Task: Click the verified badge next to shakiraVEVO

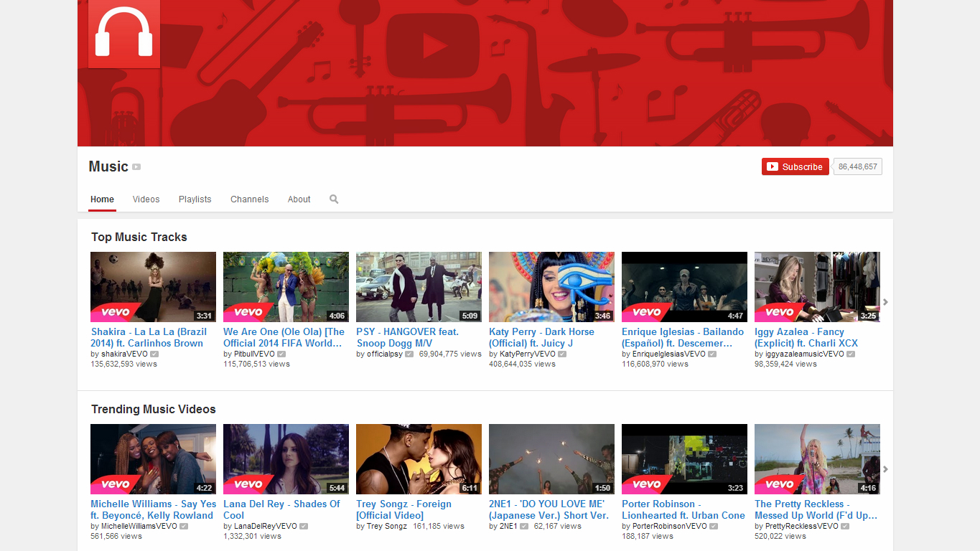Action: [154, 354]
